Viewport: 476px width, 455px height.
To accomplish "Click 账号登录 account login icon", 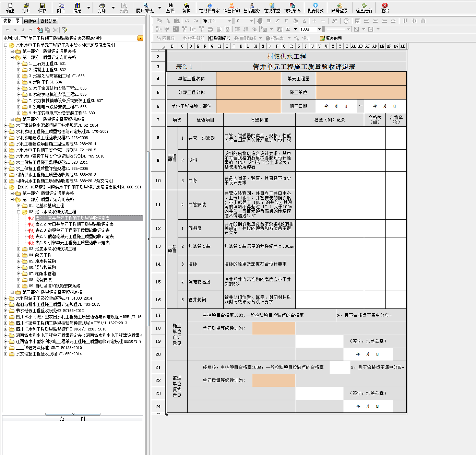I will coord(340,8).
